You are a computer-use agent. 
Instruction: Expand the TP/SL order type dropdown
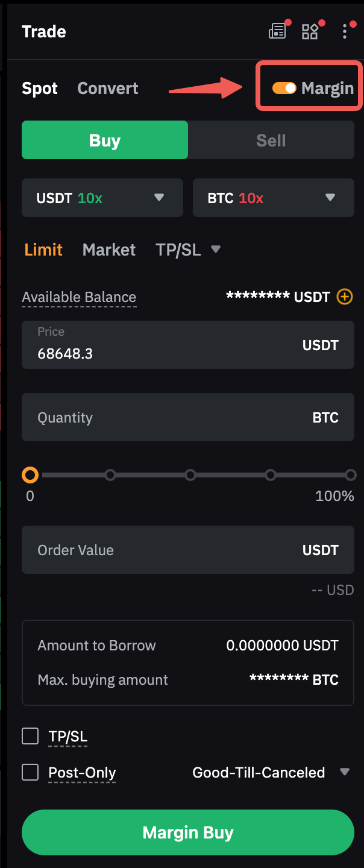(187, 250)
